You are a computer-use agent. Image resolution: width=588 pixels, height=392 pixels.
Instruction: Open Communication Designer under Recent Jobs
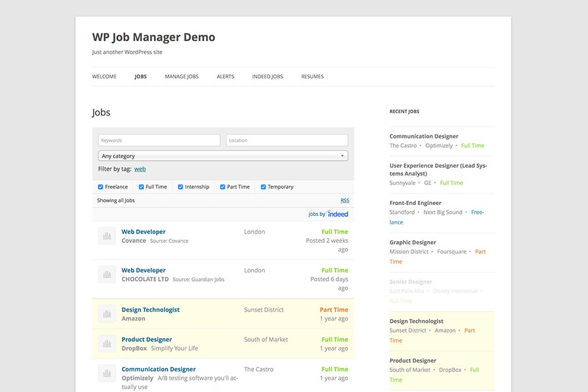coord(424,136)
